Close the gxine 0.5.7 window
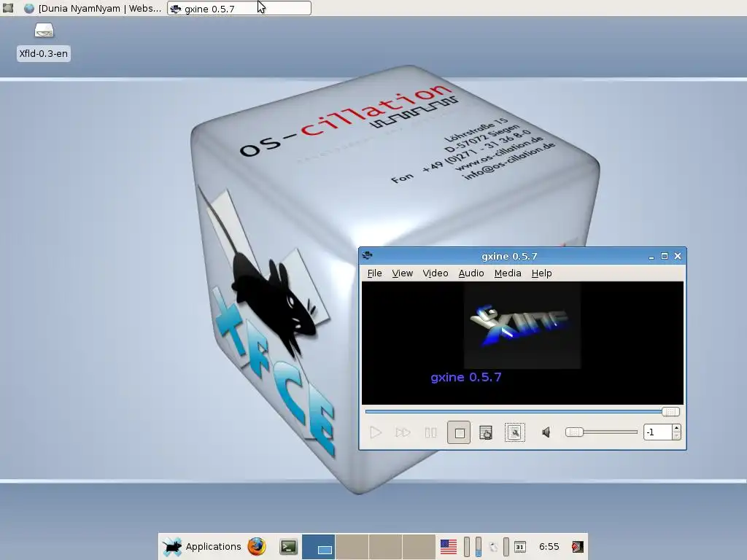 tap(678, 256)
